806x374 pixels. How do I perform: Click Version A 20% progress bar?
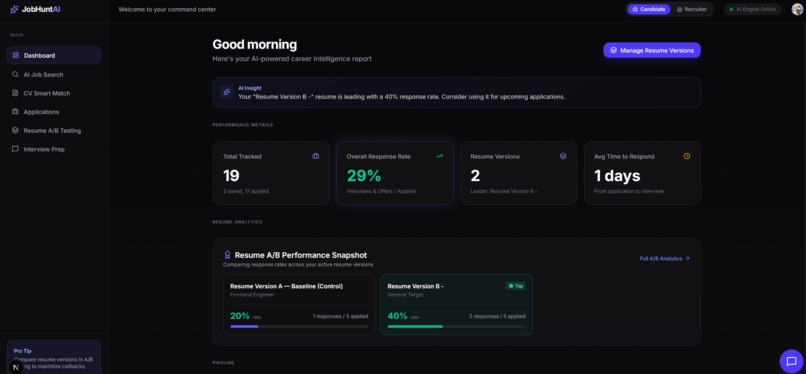pos(299,326)
